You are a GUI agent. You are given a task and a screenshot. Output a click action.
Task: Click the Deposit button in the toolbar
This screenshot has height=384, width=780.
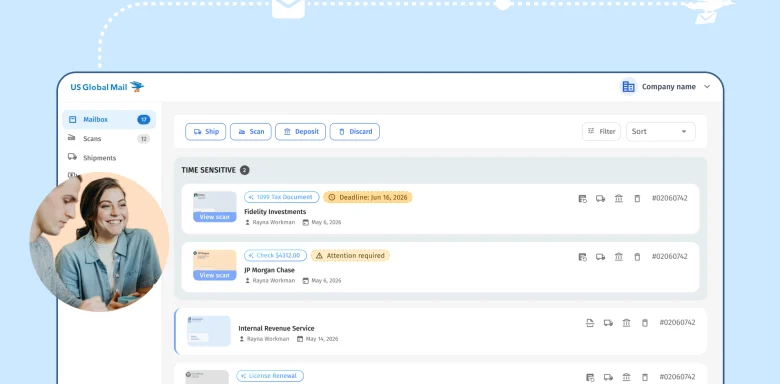point(300,132)
